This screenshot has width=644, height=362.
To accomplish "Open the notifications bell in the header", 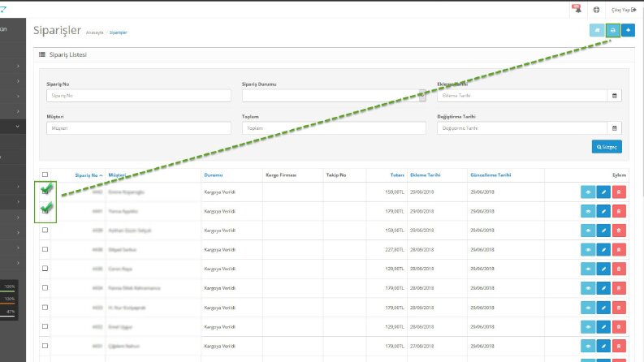I will click(x=577, y=9).
